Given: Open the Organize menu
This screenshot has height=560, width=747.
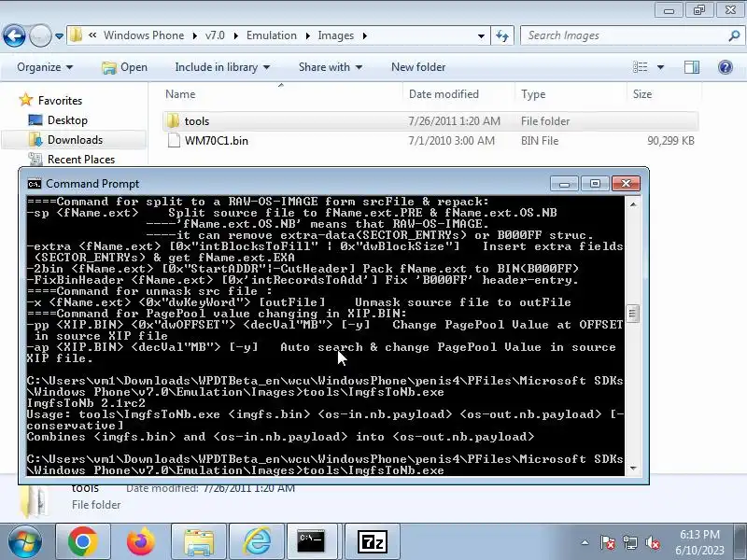Looking at the screenshot, I should (45, 67).
